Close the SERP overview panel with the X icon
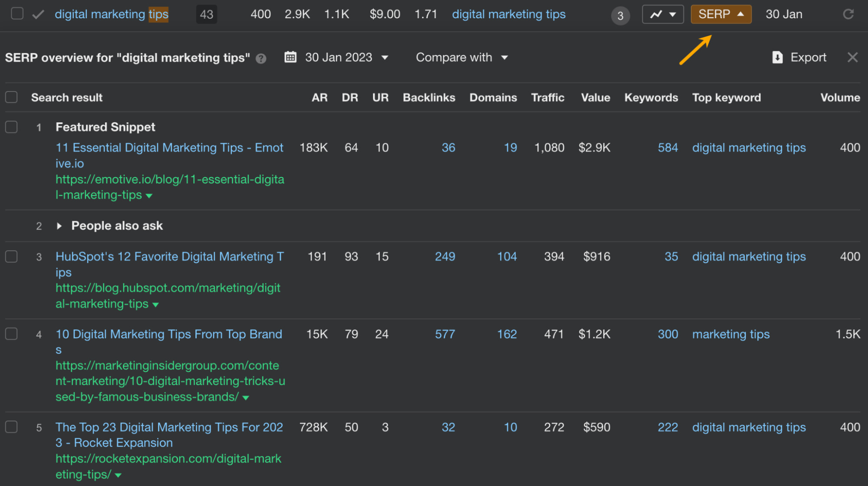868x486 pixels. click(x=852, y=57)
